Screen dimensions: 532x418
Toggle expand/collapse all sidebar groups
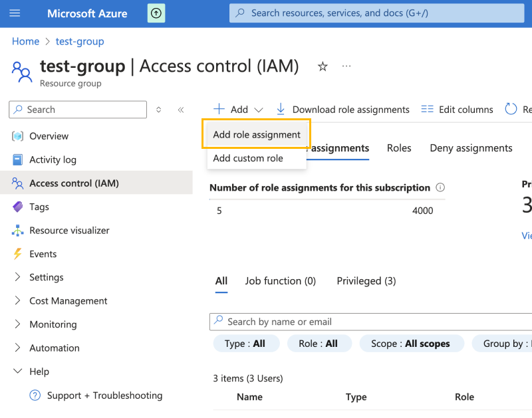(158, 110)
